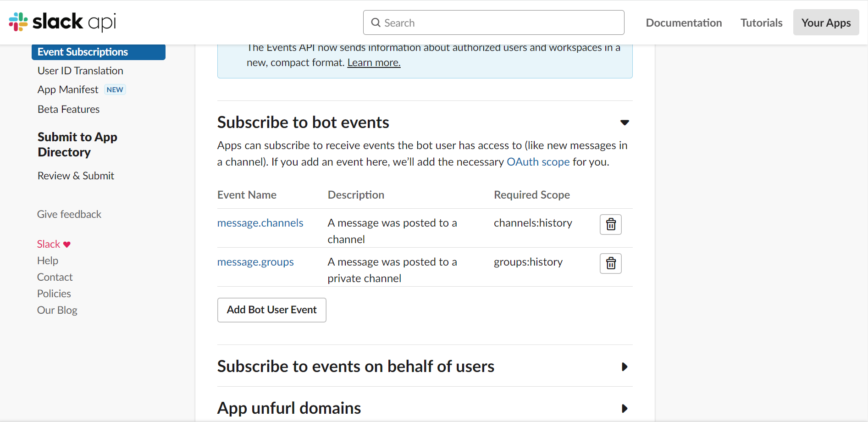Collapse the Subscribe to bot events section
The image size is (868, 422).
click(624, 122)
